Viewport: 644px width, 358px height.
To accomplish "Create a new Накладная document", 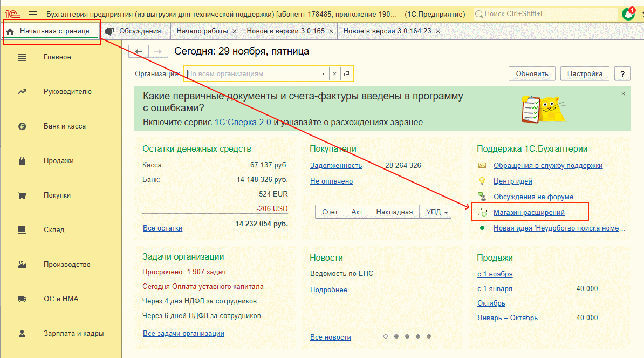I will pos(394,212).
